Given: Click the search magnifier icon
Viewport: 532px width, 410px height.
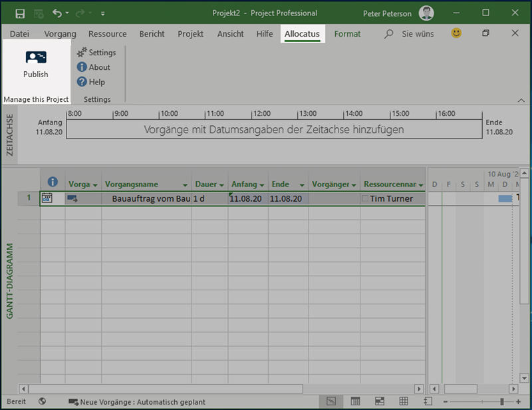Looking at the screenshot, I should click(x=388, y=34).
